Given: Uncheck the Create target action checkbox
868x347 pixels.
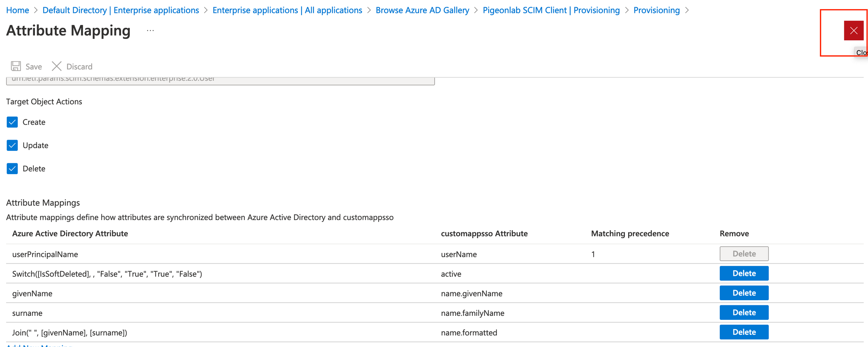Looking at the screenshot, I should point(12,122).
